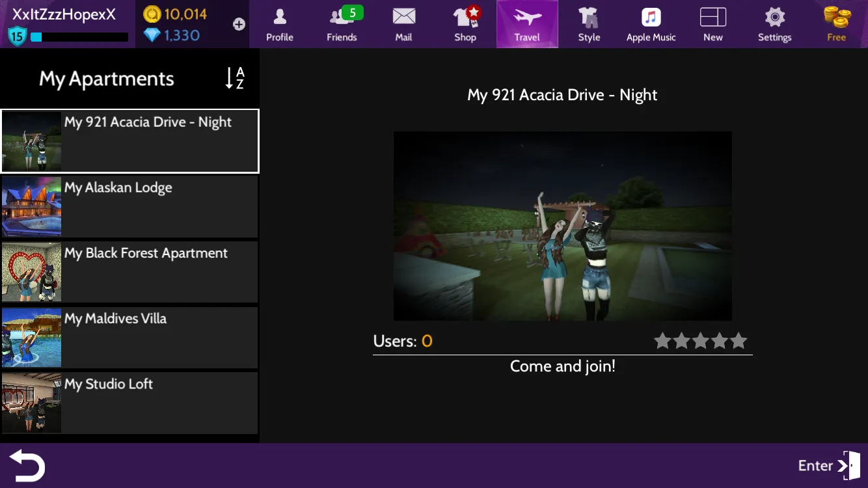Open the New section
Viewport: 868px width, 488px height.
[713, 24]
